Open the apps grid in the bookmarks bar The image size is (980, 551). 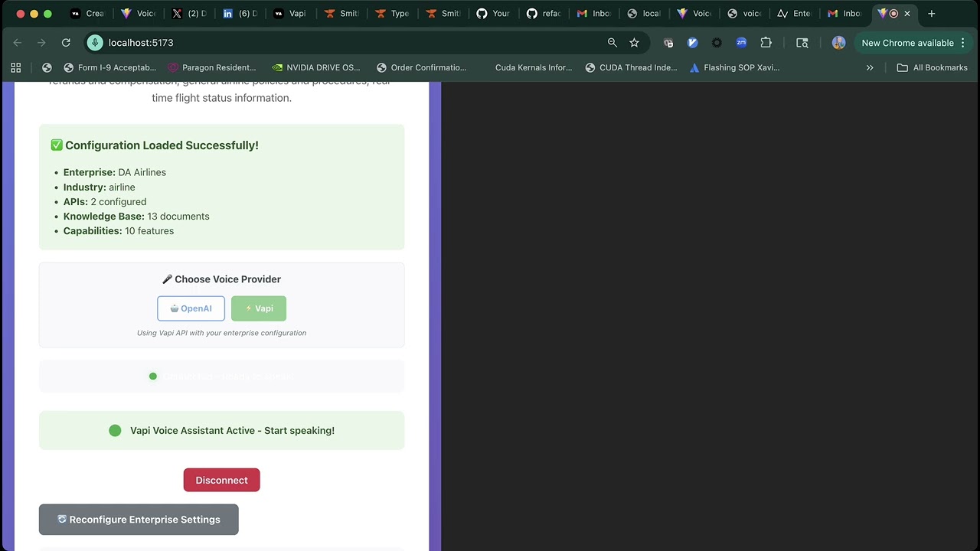point(16,67)
